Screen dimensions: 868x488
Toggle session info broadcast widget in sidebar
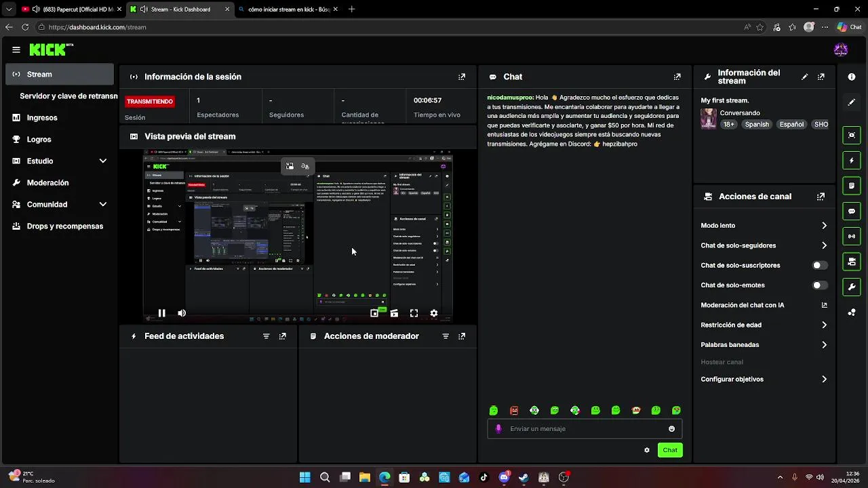pos(852,237)
